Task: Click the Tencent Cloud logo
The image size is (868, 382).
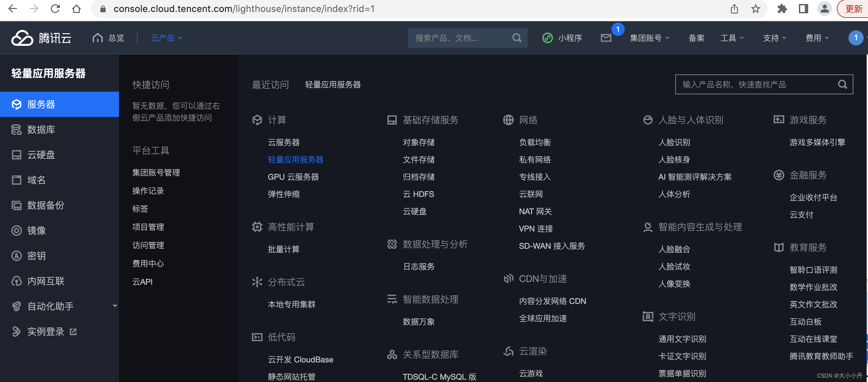Action: [41, 38]
